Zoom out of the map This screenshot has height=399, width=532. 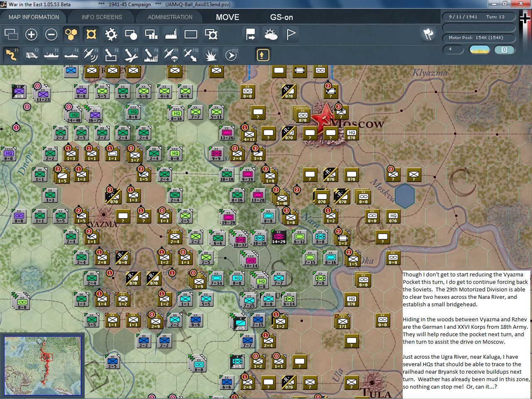(51, 34)
